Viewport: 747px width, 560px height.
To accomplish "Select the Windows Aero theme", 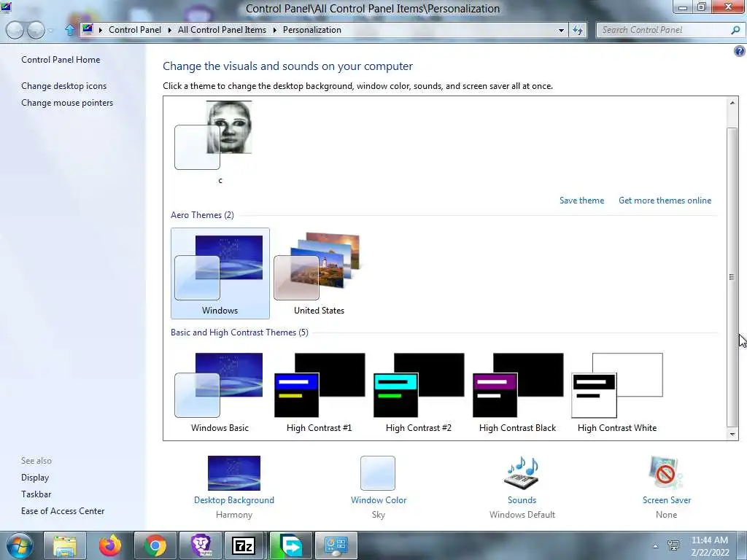I will pos(220,273).
